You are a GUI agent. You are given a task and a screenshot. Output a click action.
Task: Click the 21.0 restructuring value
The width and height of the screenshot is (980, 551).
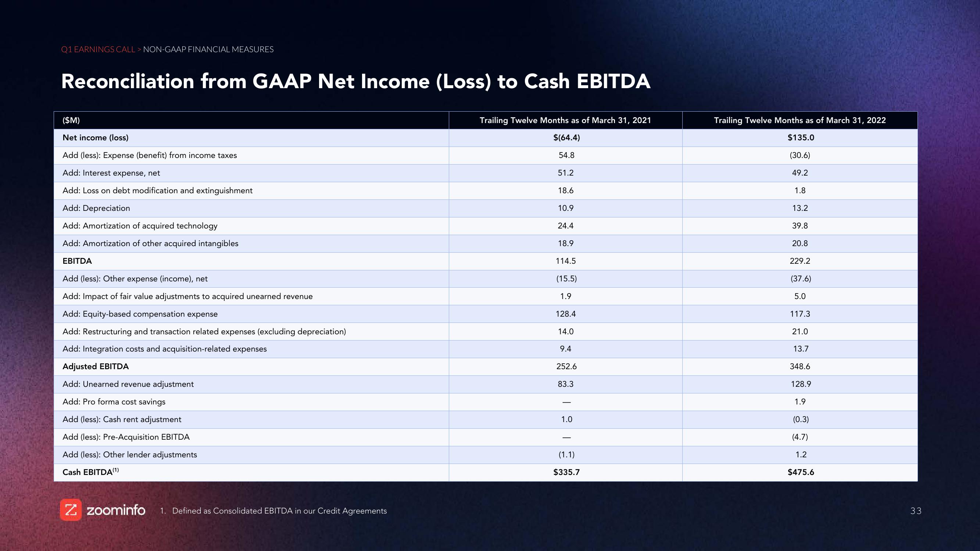pos(800,332)
